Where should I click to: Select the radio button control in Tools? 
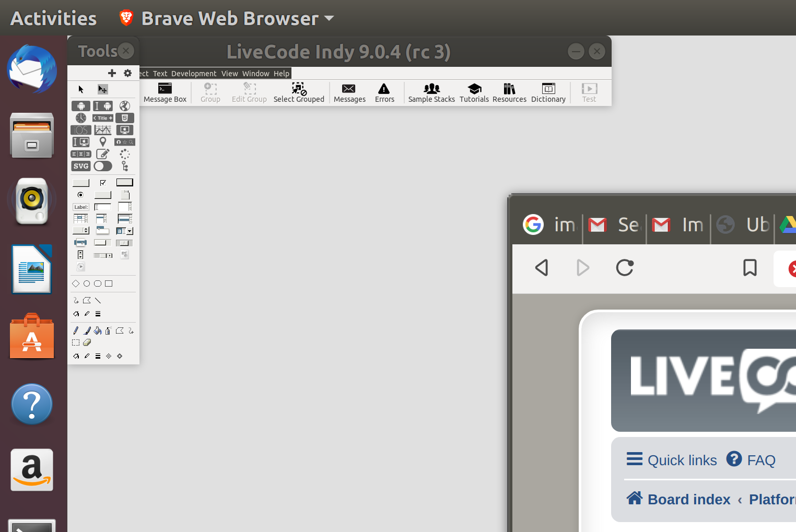80,195
